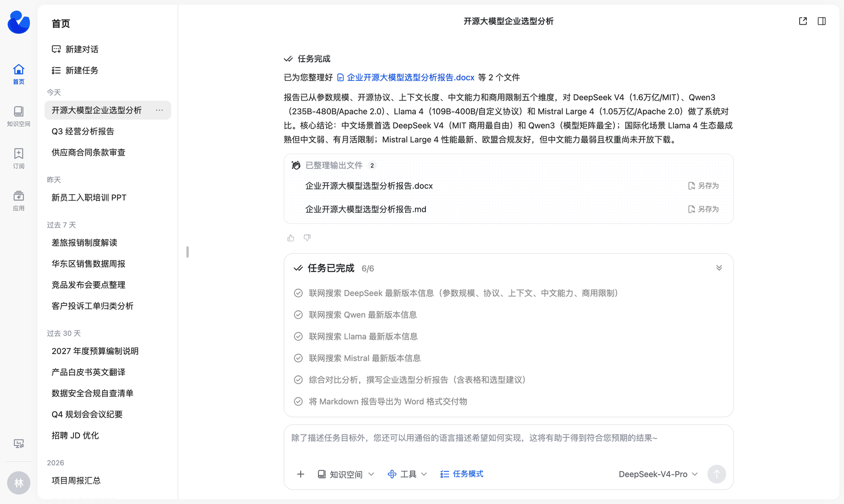Open the 新员工入职培训 PPT conversation
The height and width of the screenshot is (504, 844).
tap(108, 198)
